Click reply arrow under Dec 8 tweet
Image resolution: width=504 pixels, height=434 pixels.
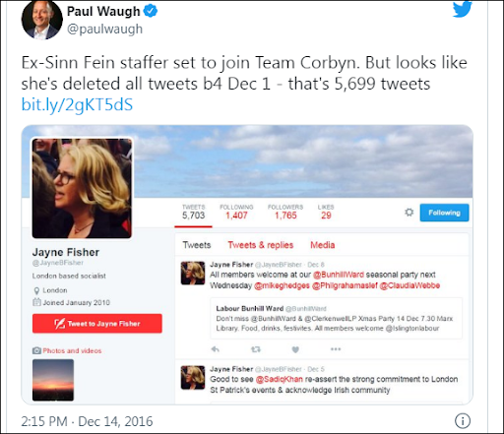coord(216,349)
